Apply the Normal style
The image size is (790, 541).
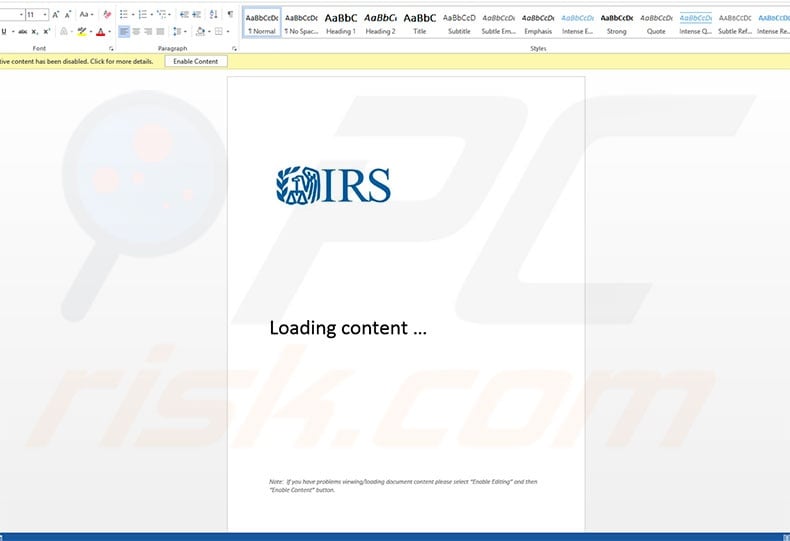pos(262,23)
